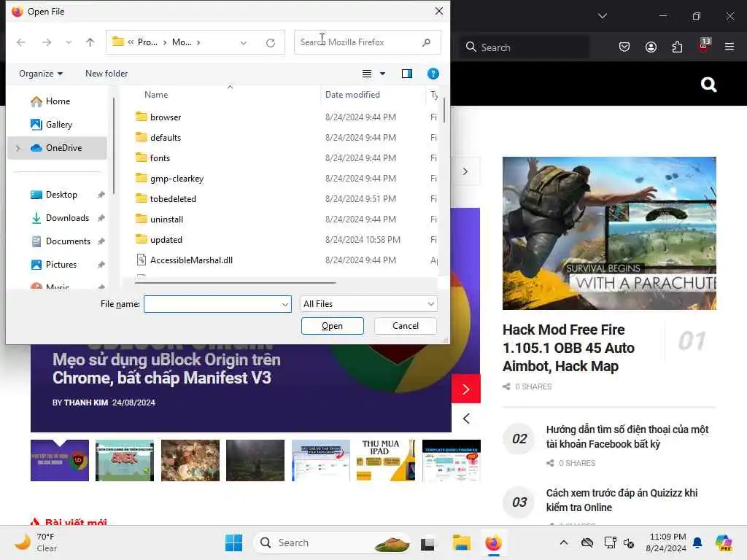Go back in Open File dialog
747x560 pixels.
pos(21,42)
